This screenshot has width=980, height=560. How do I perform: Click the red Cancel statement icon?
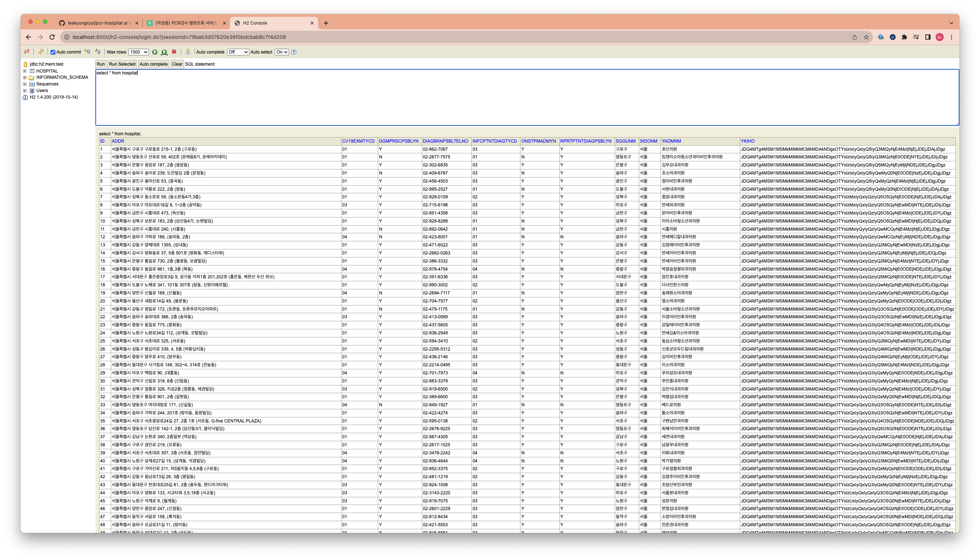[x=174, y=52]
